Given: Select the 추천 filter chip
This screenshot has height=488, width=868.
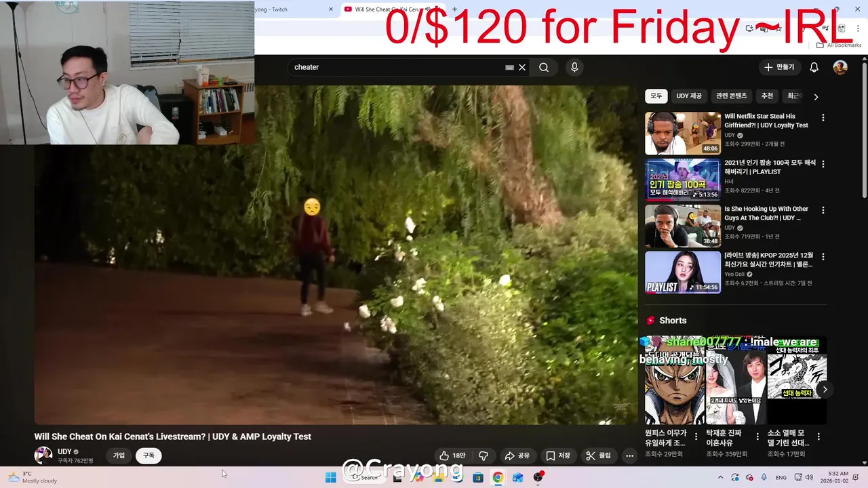Looking at the screenshot, I should coord(767,96).
